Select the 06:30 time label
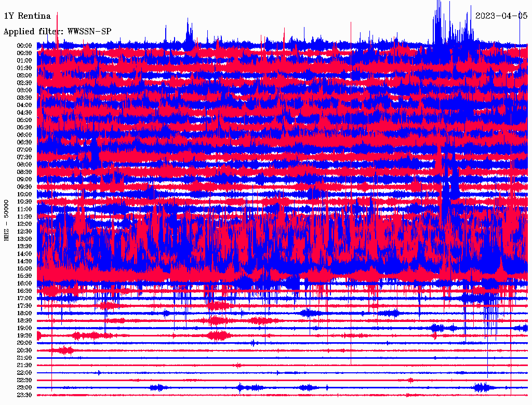This screenshot has width=532, height=405. pyautogui.click(x=24, y=142)
